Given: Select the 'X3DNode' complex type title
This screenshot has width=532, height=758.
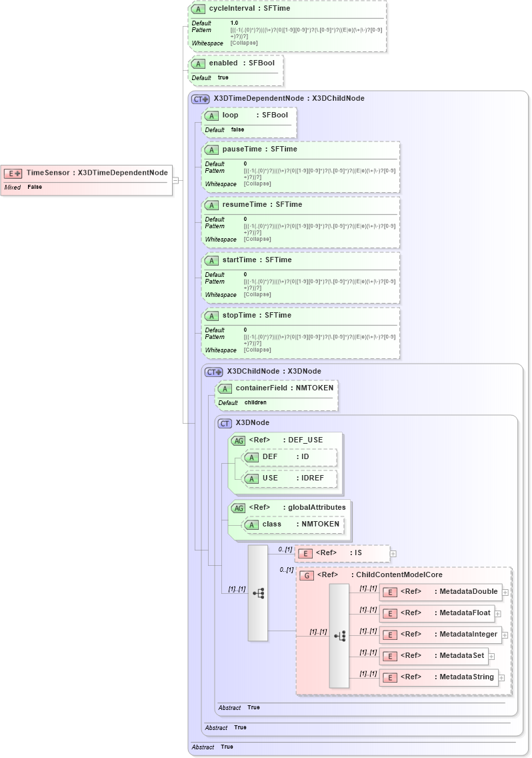Looking at the screenshot, I should (x=252, y=422).
